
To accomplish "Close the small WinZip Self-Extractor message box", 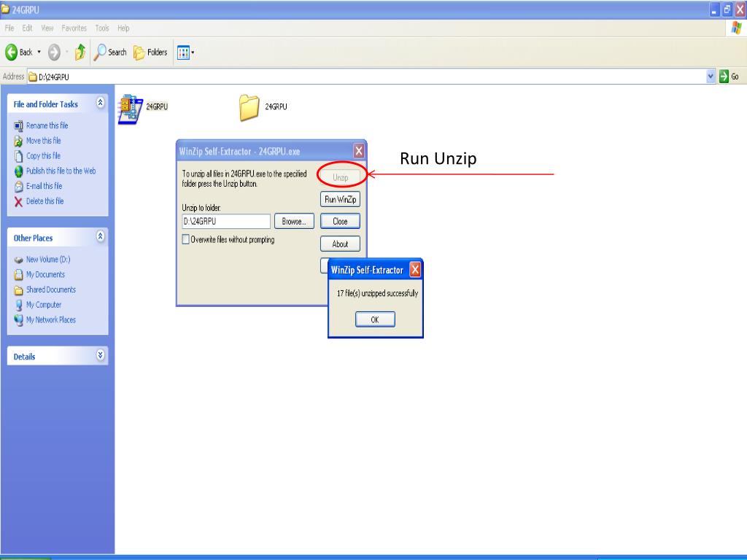I will click(415, 270).
